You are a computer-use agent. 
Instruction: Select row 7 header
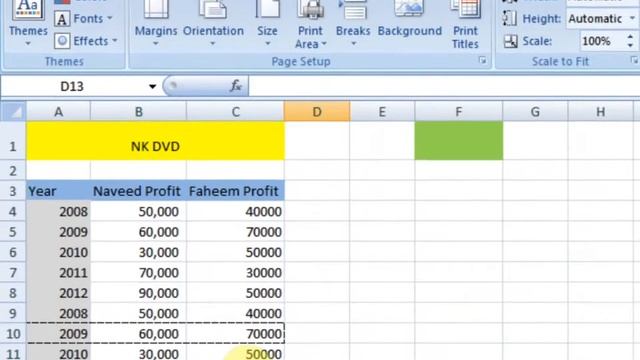pos(13,272)
